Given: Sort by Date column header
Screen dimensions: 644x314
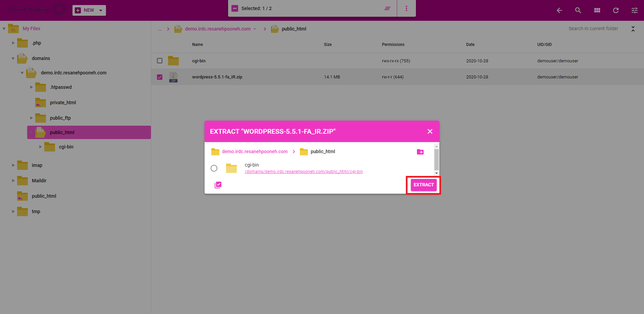Looking at the screenshot, I should [x=470, y=45].
